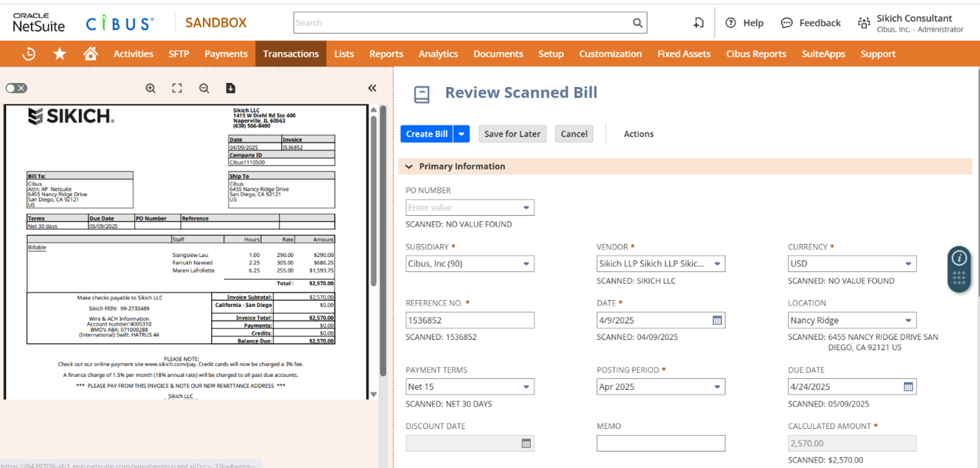Screen dimensions: 980x468
Task: Save the scanned bill for later
Action: (x=512, y=134)
